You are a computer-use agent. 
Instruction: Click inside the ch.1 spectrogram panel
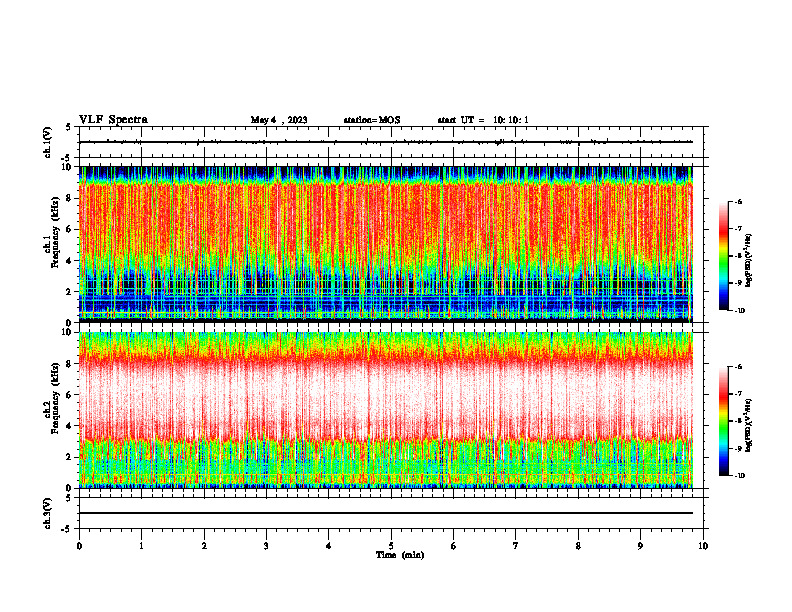(x=386, y=244)
